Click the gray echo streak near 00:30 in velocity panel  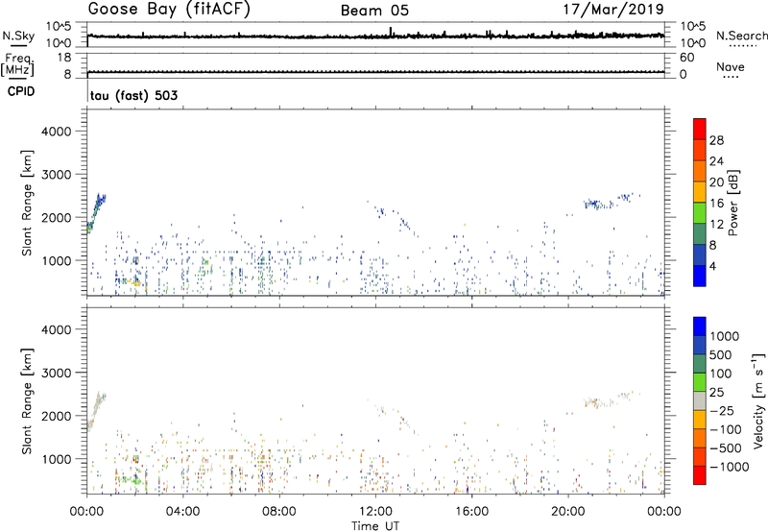pos(95,412)
